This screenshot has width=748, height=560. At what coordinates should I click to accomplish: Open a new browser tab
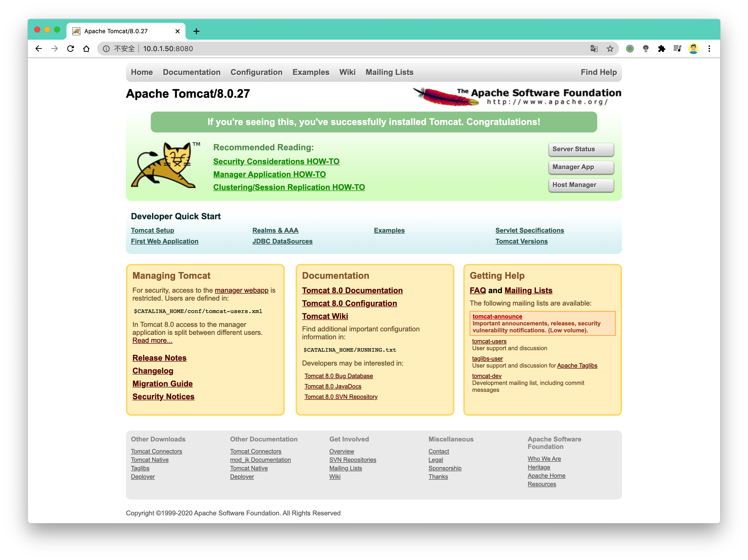click(x=196, y=31)
